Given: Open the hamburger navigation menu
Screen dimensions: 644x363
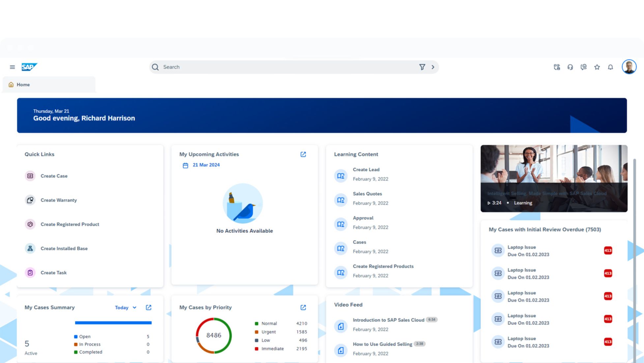Looking at the screenshot, I should point(12,67).
